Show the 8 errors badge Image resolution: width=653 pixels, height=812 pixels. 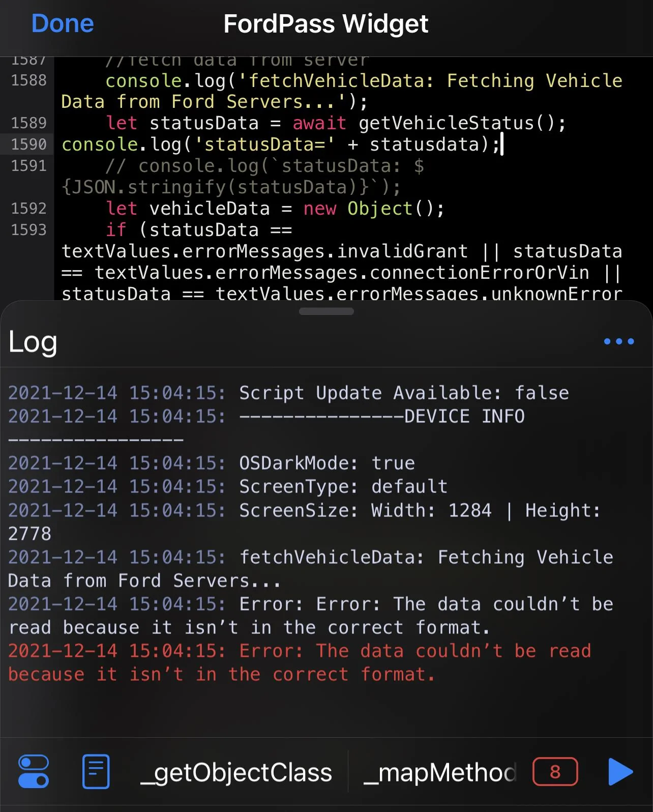coord(555,771)
